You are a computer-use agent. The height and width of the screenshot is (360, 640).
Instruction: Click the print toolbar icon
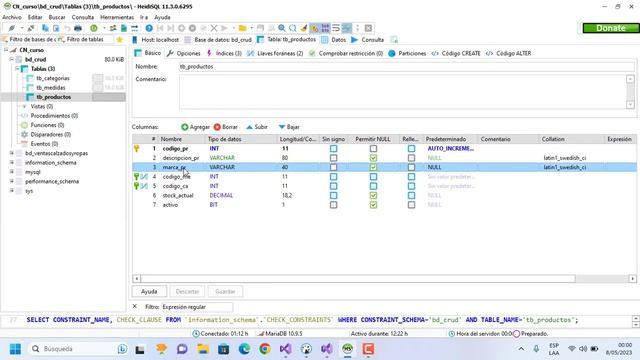click(x=78, y=28)
